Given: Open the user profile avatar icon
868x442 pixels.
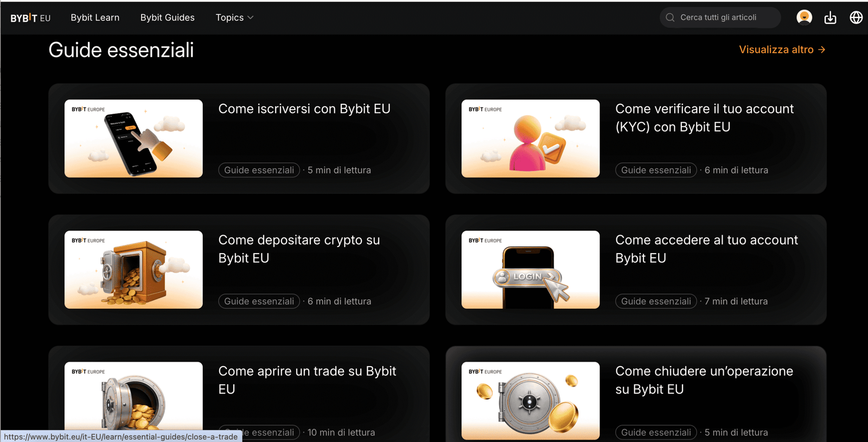Looking at the screenshot, I should click(x=804, y=17).
